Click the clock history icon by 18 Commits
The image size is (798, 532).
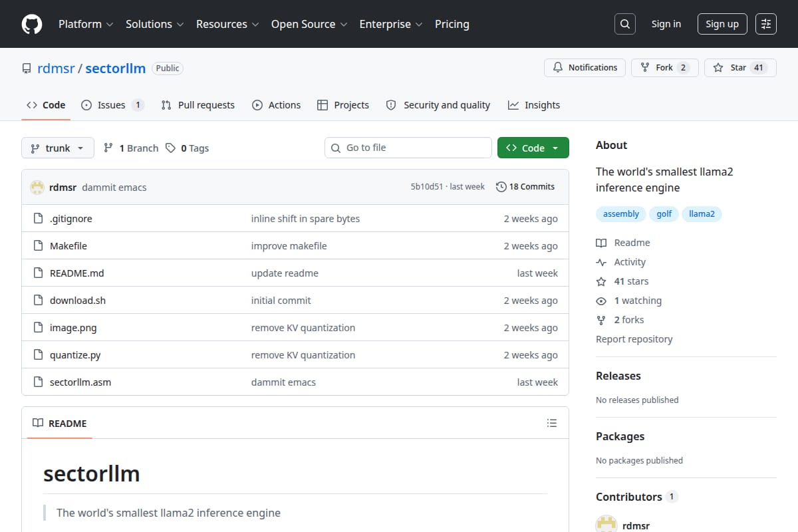(501, 187)
